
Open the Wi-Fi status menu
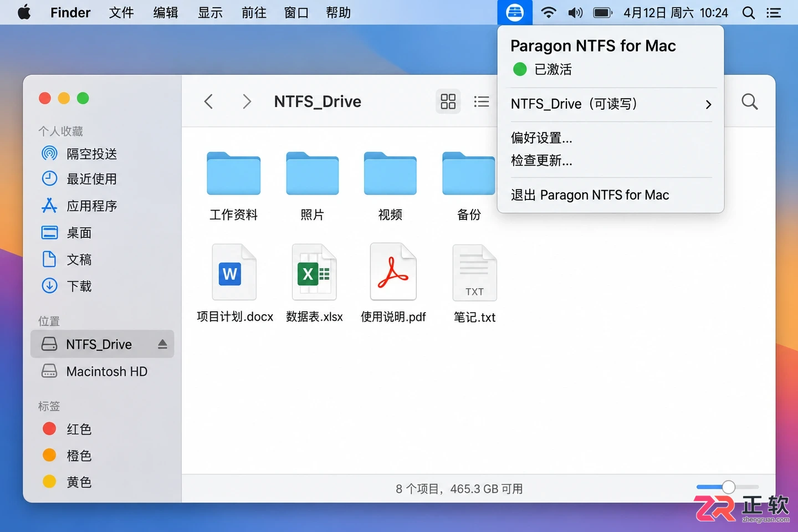tap(549, 12)
